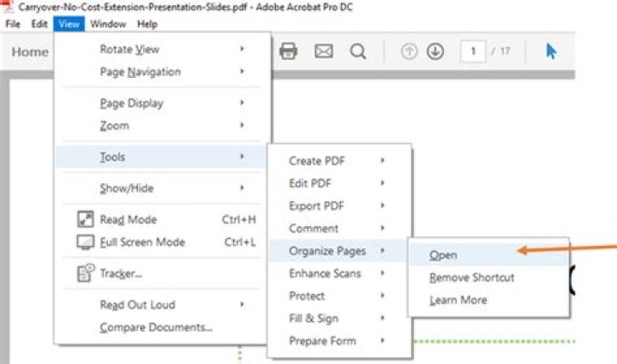The width and height of the screenshot is (617, 364).
Task: Click Learn More in submenu
Action: point(458,300)
